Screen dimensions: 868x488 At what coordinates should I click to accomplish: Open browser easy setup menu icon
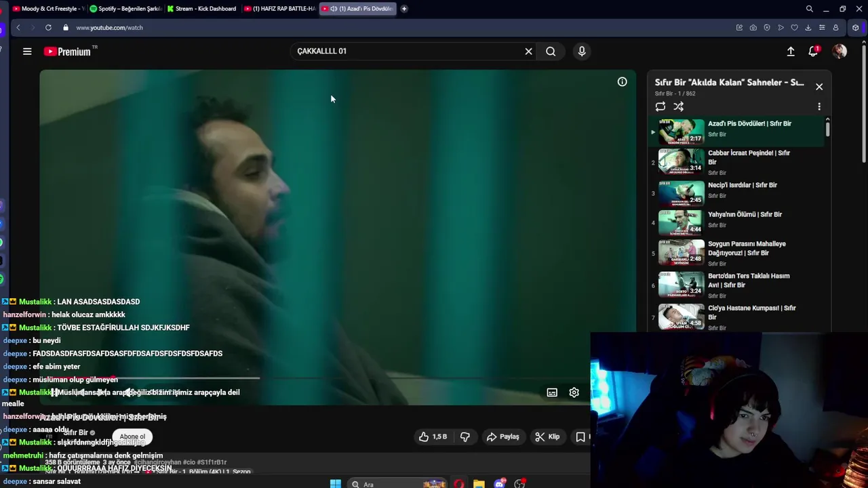822,28
